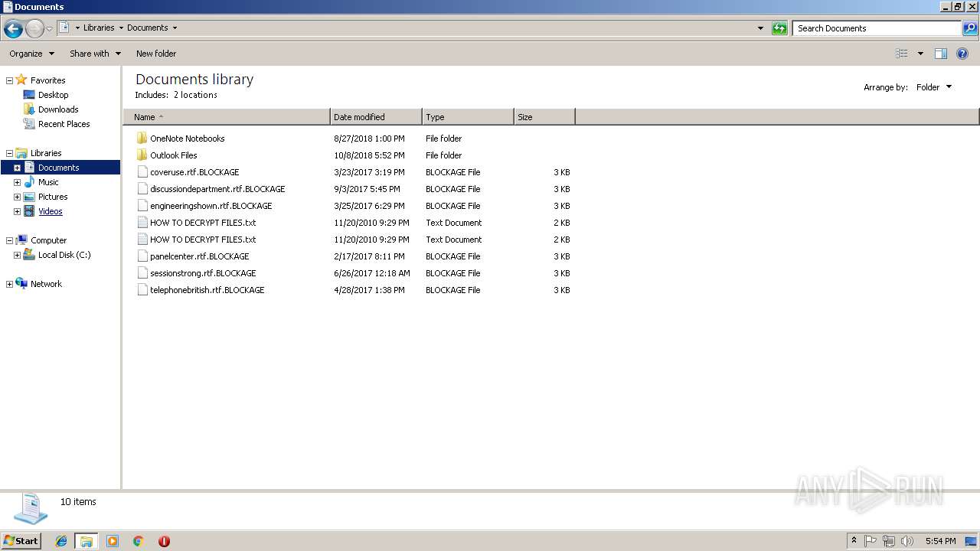Click the Start button
Image resolution: width=980 pixels, height=551 pixels.
[21, 541]
